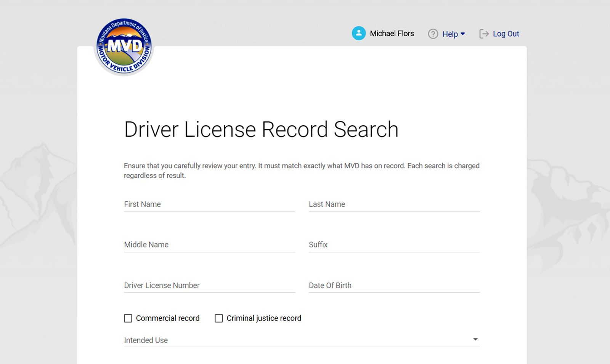The image size is (610, 364).
Task: Open the Help dropdown menu
Action: click(450, 34)
